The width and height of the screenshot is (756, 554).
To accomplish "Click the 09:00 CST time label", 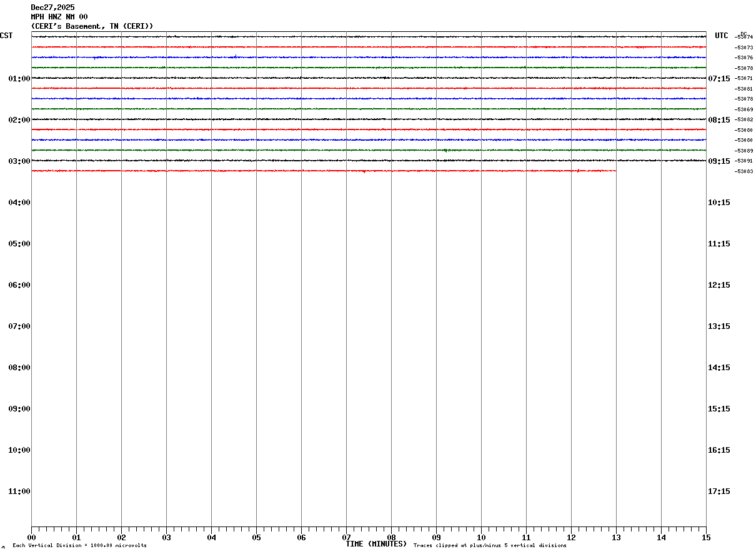I will (x=19, y=409).
